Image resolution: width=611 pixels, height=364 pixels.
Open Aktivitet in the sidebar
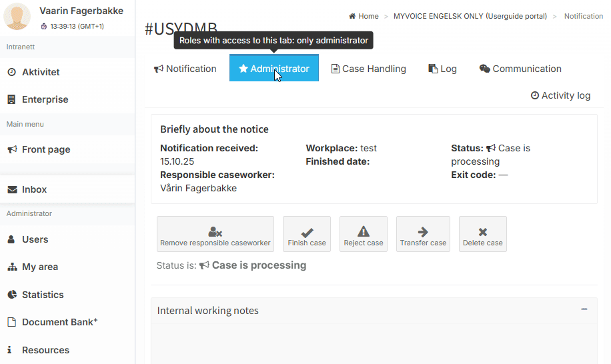pos(41,72)
